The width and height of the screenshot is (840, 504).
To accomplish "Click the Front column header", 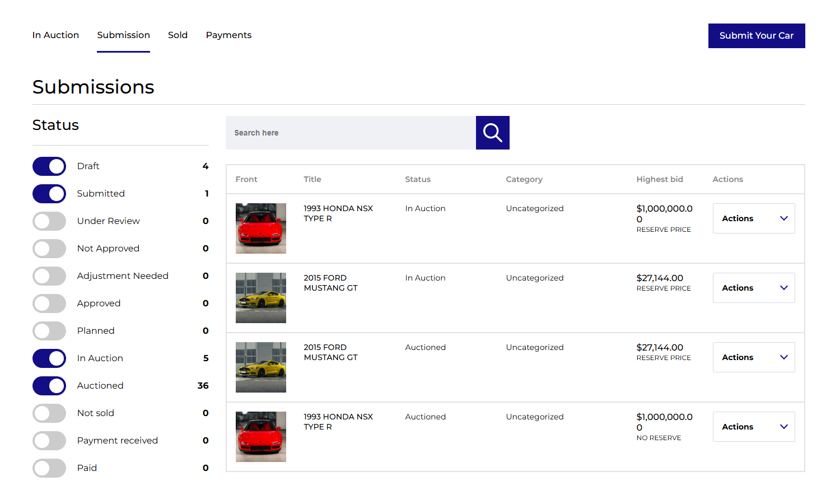I will coord(246,179).
